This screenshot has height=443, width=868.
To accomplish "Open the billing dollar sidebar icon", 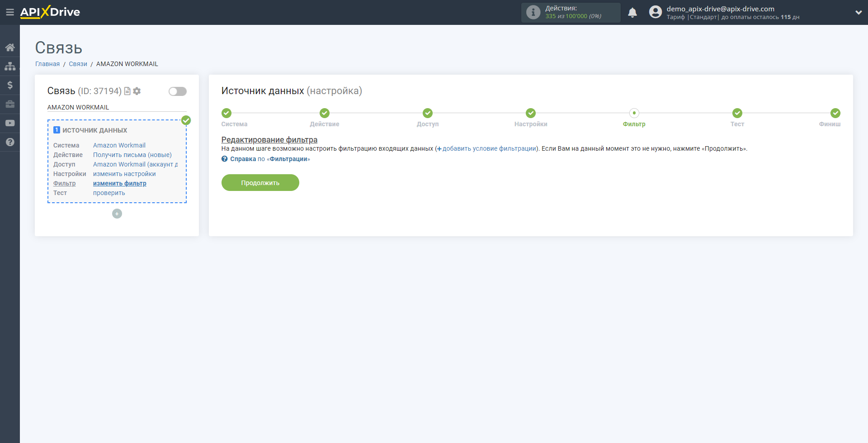I will point(10,85).
